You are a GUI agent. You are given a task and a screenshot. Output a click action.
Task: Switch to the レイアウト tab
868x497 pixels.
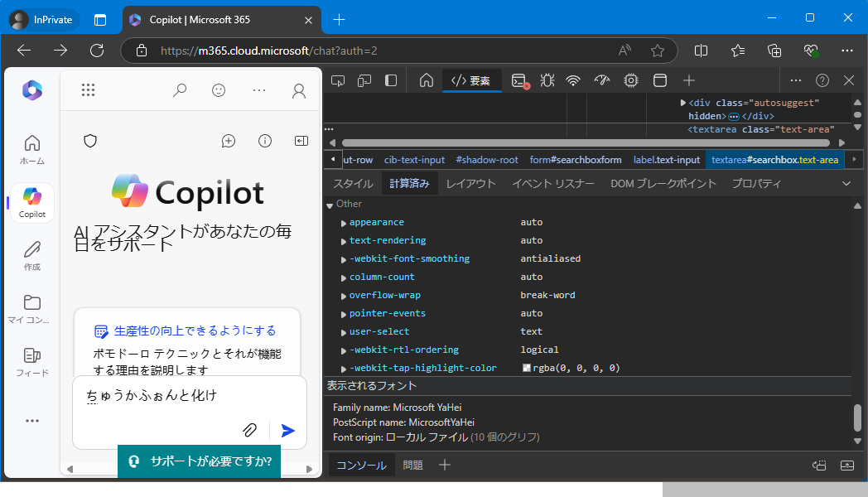[471, 184]
